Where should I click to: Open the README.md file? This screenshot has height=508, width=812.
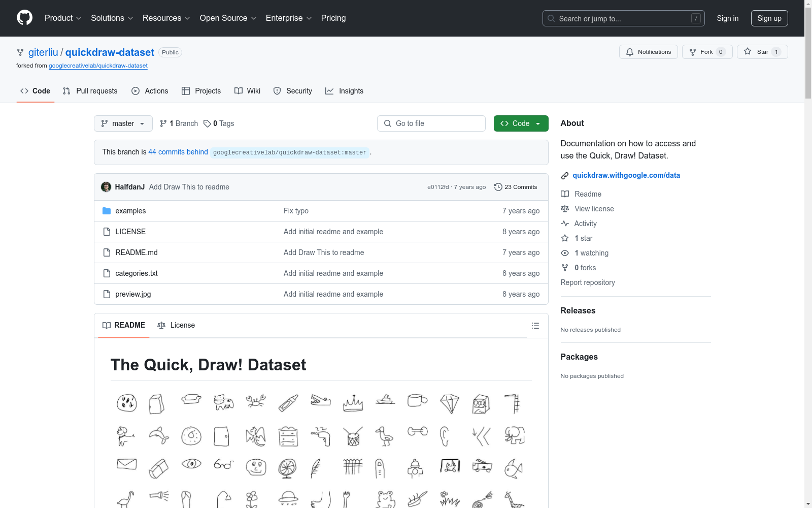click(x=137, y=252)
